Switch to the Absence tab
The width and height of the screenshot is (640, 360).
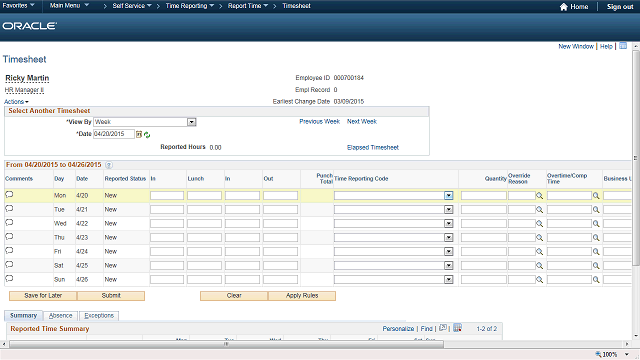[60, 316]
